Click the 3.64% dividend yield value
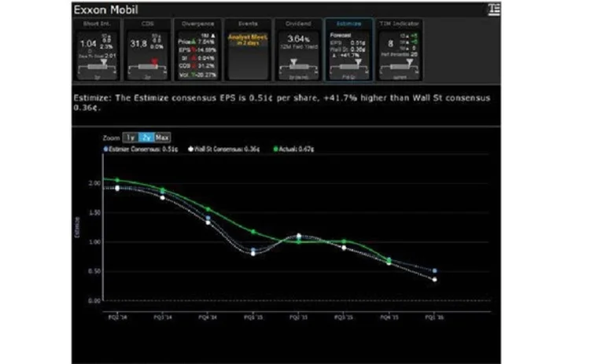 298,39
